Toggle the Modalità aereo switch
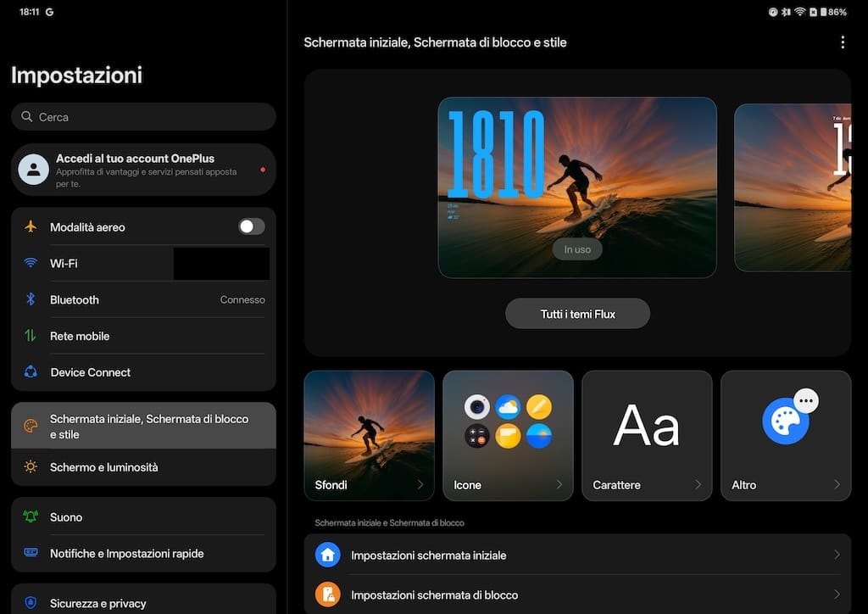Screen dimensions: 868x614 pos(251,226)
